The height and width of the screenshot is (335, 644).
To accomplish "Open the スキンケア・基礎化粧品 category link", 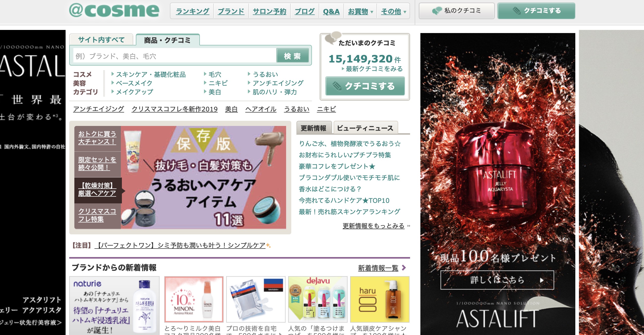I will tap(151, 75).
